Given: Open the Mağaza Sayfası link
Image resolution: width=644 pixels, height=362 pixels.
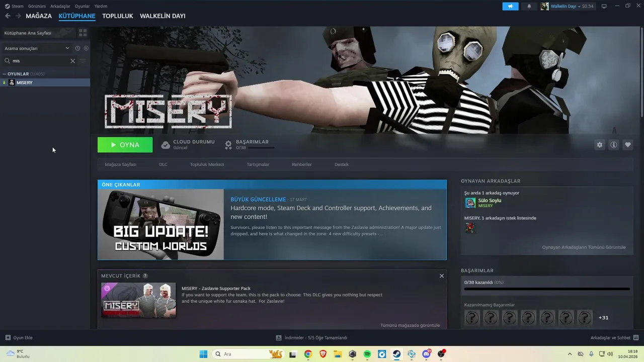Looking at the screenshot, I should pyautogui.click(x=120, y=164).
